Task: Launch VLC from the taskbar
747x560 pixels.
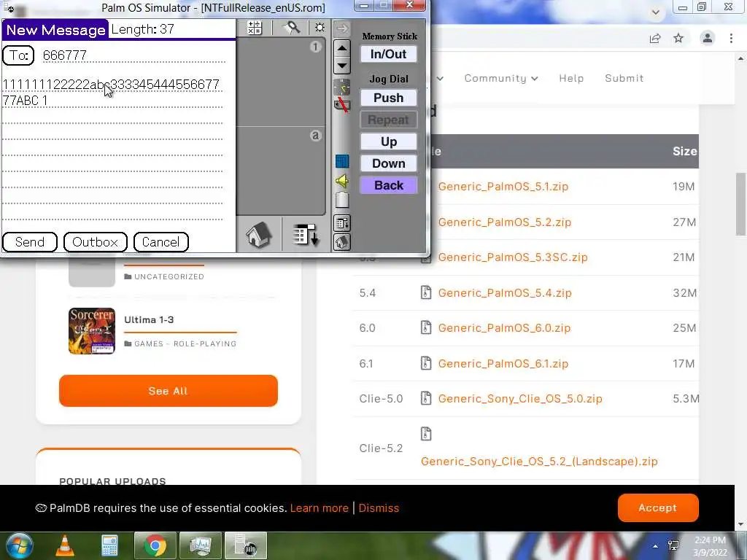Action: (x=65, y=545)
